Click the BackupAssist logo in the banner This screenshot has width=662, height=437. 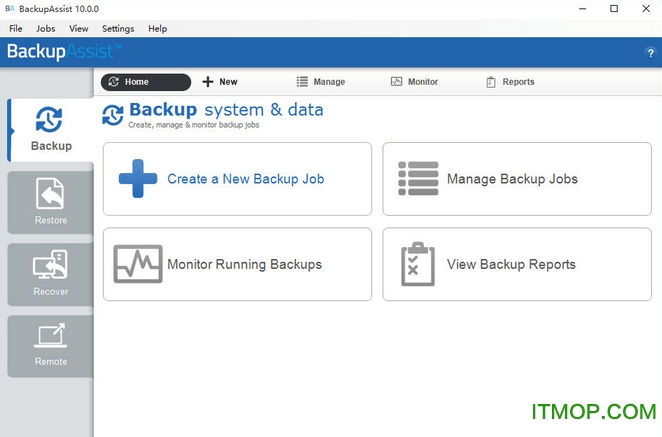point(65,51)
